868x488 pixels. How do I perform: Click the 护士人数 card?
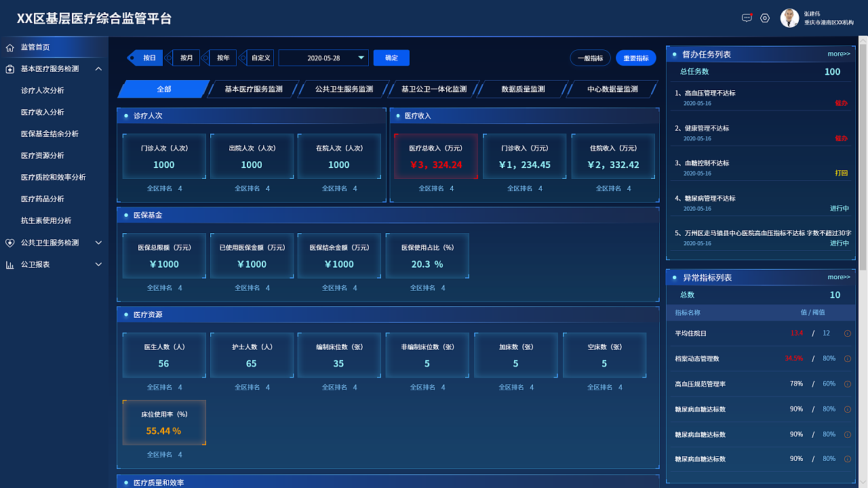(x=252, y=355)
